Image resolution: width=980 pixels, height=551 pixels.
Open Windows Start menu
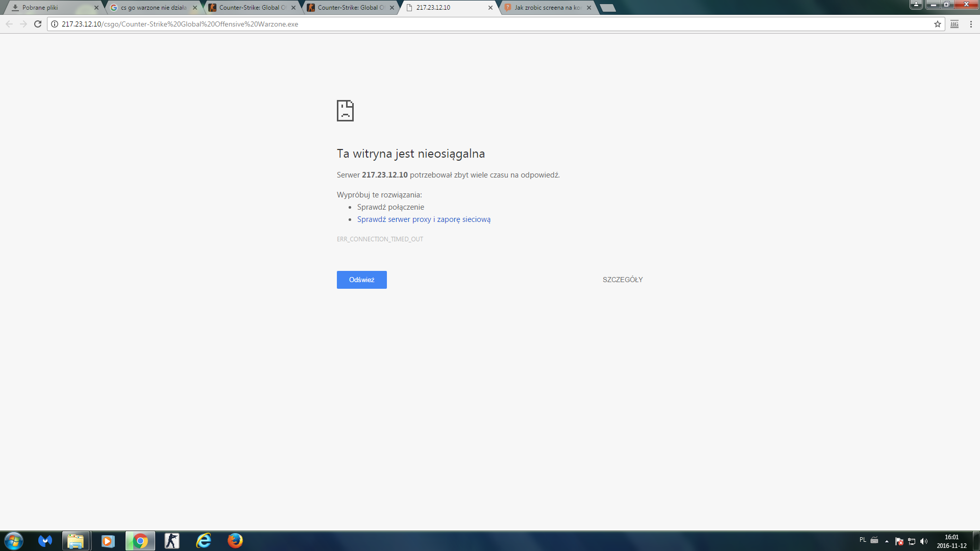(14, 540)
